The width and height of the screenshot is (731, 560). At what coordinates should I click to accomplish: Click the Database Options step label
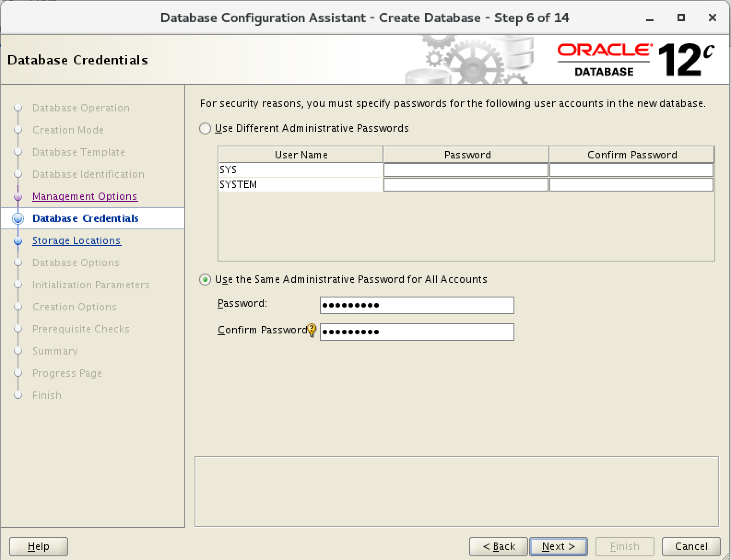[76, 262]
